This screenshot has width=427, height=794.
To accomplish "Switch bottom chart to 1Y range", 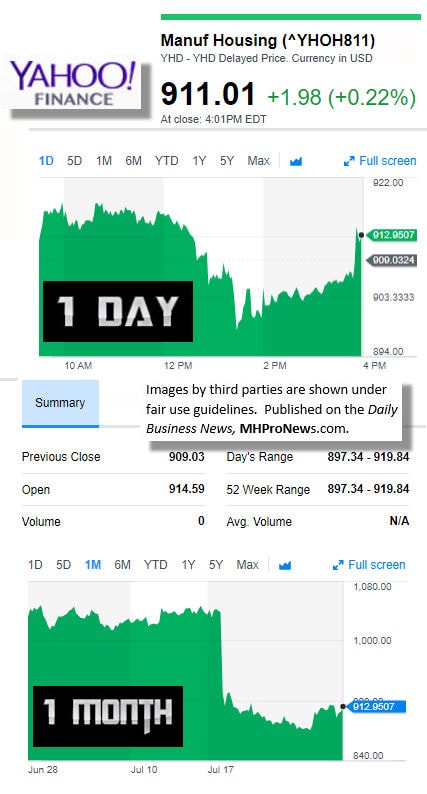I will 188,565.
